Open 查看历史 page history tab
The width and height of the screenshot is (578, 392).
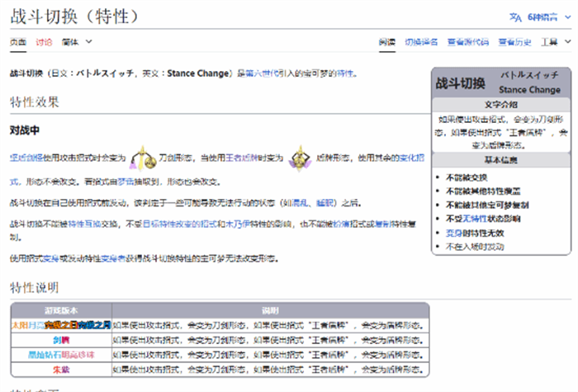click(514, 42)
